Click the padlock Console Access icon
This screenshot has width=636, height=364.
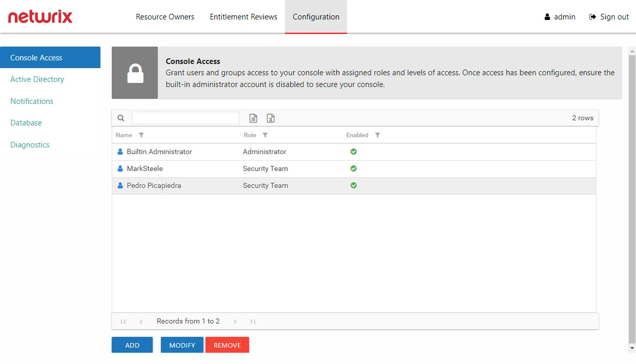click(135, 73)
